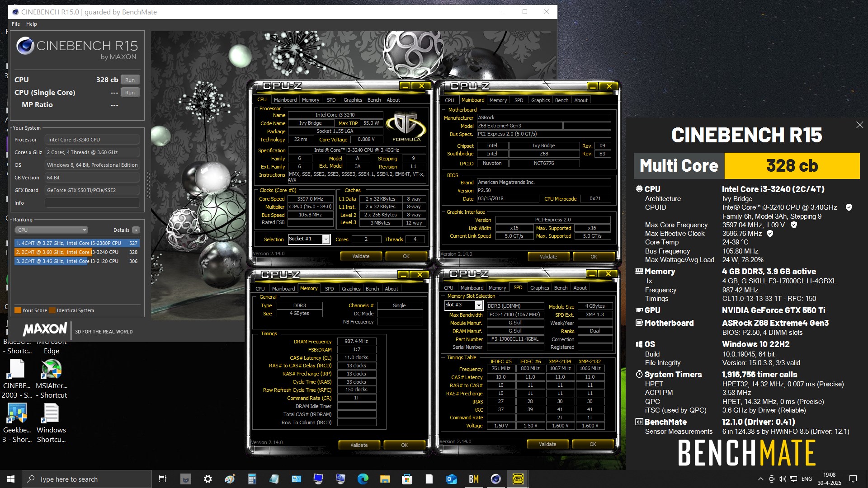Click the Memory module icon in BenchMate panel
Viewport: 868px width, 488px height.
(x=639, y=272)
